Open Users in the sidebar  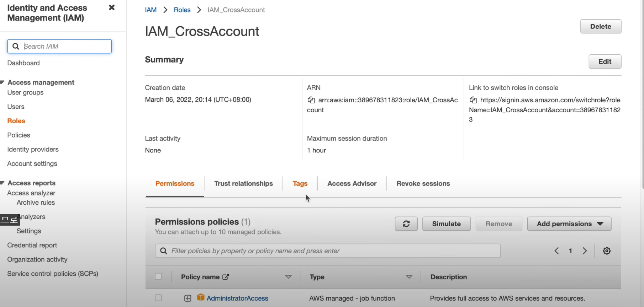[x=16, y=107]
